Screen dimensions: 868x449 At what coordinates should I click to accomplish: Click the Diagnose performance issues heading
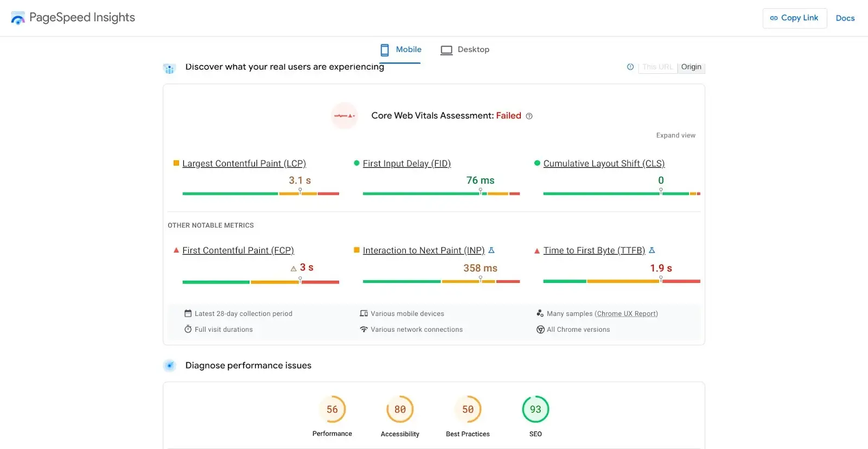point(248,365)
